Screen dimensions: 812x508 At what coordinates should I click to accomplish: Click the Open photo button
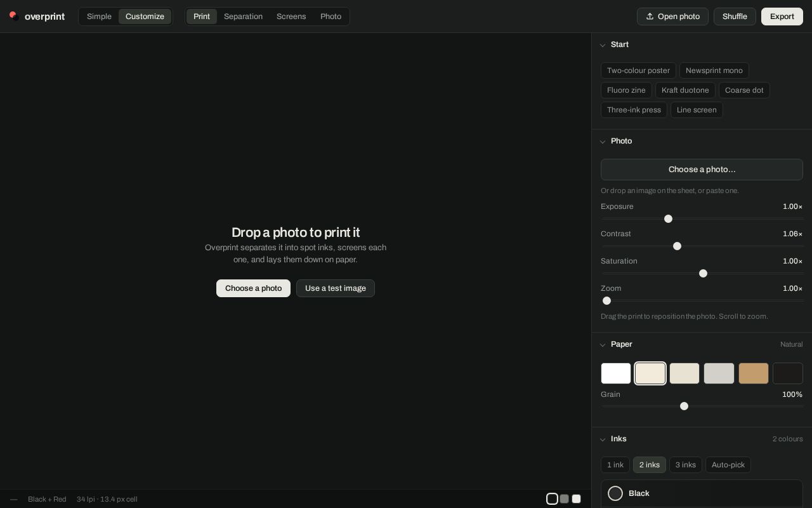coord(672,17)
